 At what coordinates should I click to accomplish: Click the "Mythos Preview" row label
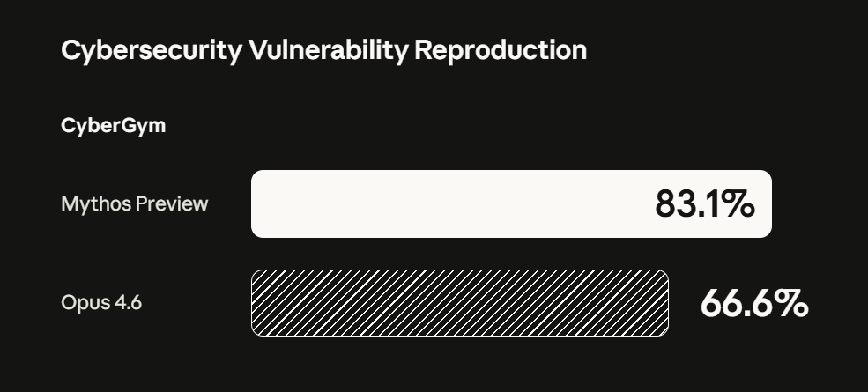[134, 204]
